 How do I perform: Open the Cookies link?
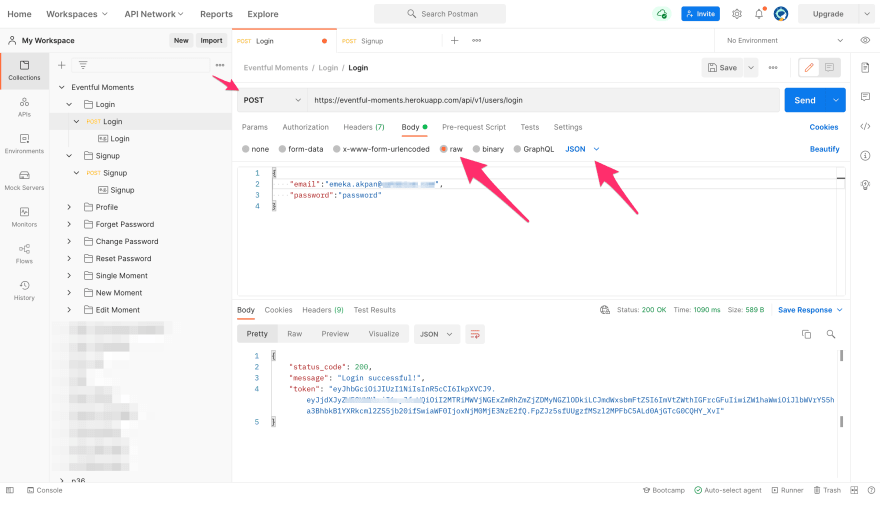click(823, 127)
